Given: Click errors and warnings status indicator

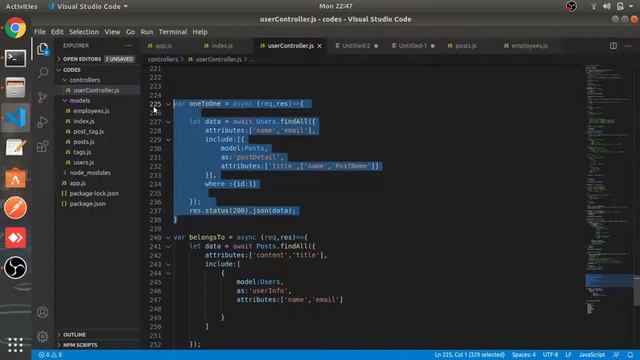Looking at the screenshot, I should click(x=50, y=355).
